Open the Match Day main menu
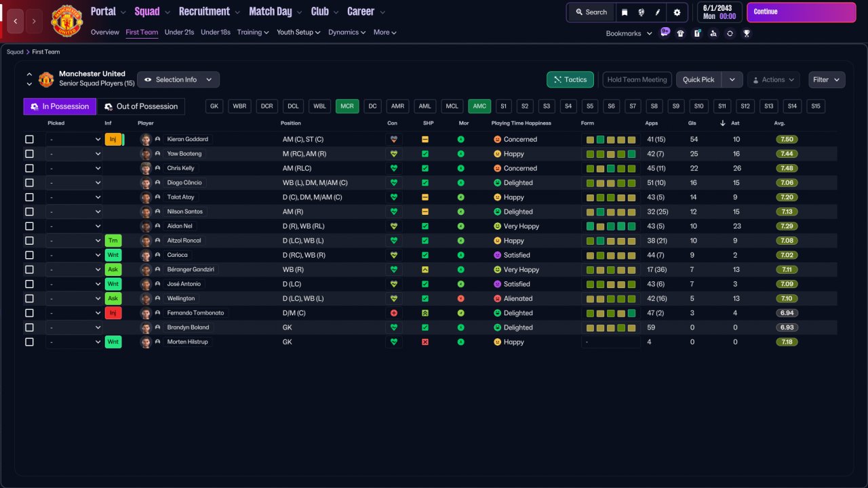Image resolution: width=868 pixels, height=488 pixels. point(275,12)
